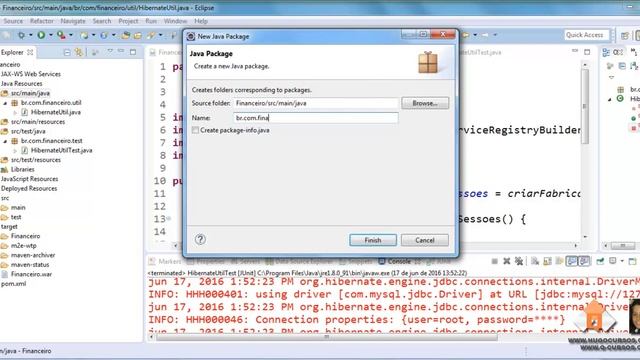
Task: Open the Debug button dropdown arrow
Action: click(31, 36)
